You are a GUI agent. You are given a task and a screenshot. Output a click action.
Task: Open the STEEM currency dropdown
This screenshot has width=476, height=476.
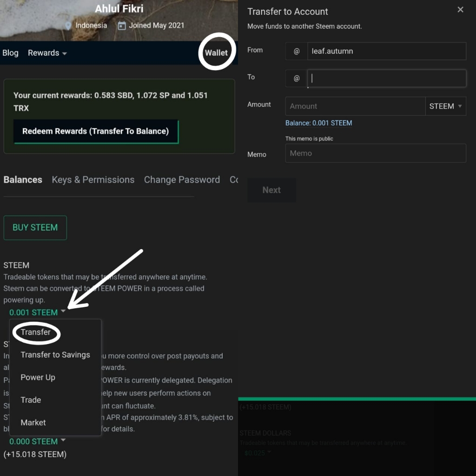pos(445,106)
